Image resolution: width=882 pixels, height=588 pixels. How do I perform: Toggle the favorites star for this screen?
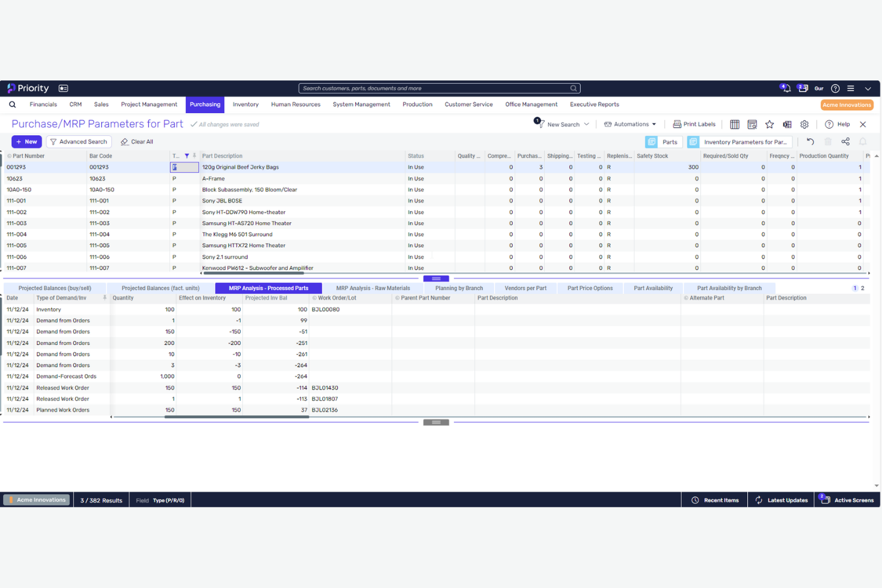(x=769, y=124)
